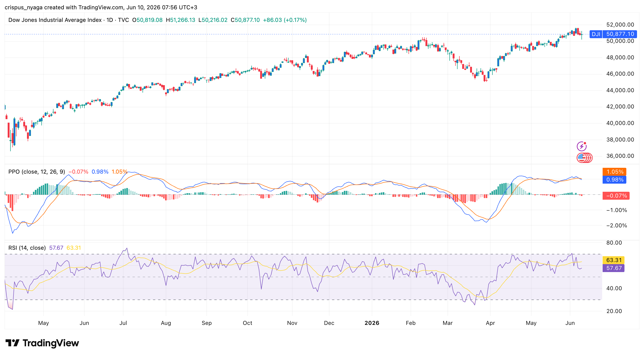Click the Jul label on the time axis
Viewport: 644px width, 357px height.
pyautogui.click(x=123, y=323)
